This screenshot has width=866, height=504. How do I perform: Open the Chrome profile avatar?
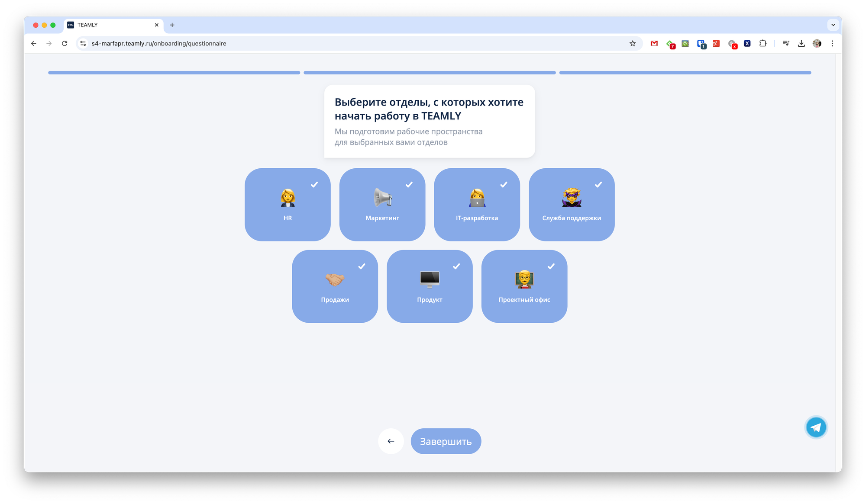(817, 43)
